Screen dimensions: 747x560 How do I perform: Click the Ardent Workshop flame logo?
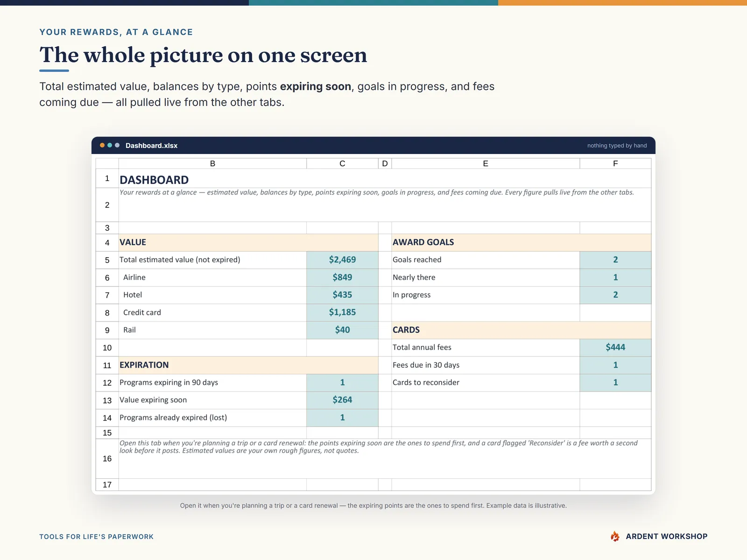tap(615, 536)
